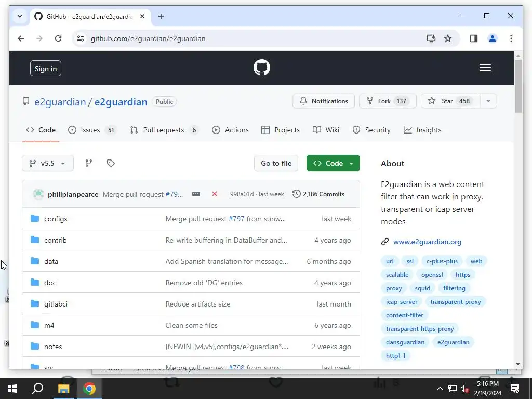Viewport: 532px width, 399px height.
Task: Star the e2guardian repository
Action: [x=450, y=101]
